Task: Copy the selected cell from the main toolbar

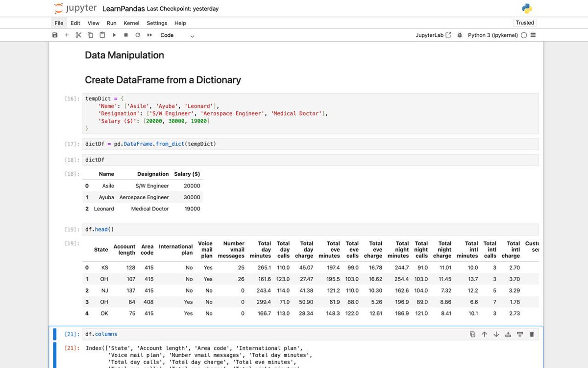Action: [x=90, y=35]
